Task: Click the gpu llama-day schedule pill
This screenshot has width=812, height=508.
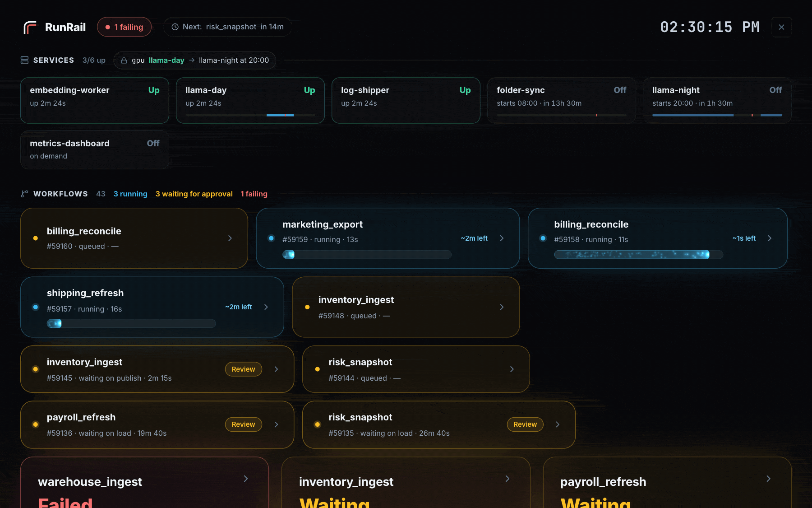Action: (x=195, y=61)
